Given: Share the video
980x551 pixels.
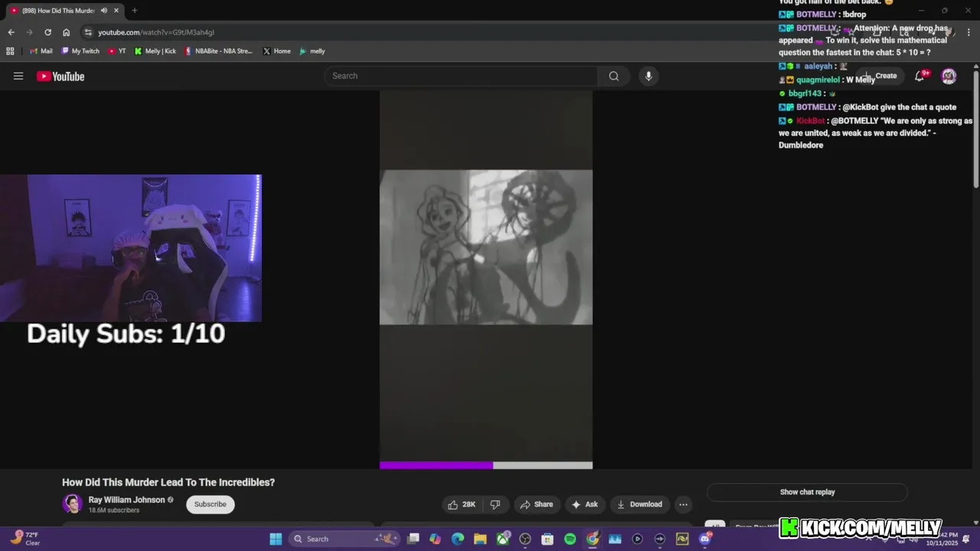Looking at the screenshot, I should coord(537,504).
